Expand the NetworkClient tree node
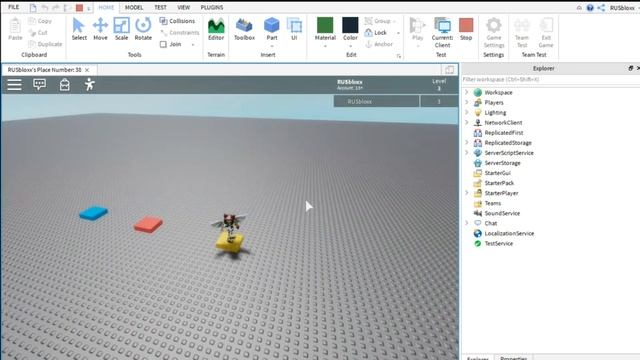 pos(467,122)
